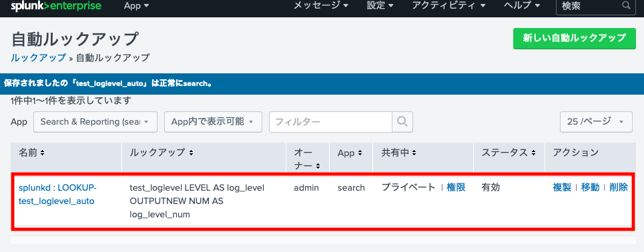Click the 移動 action link
This screenshot has width=644, height=252.
click(x=590, y=187)
